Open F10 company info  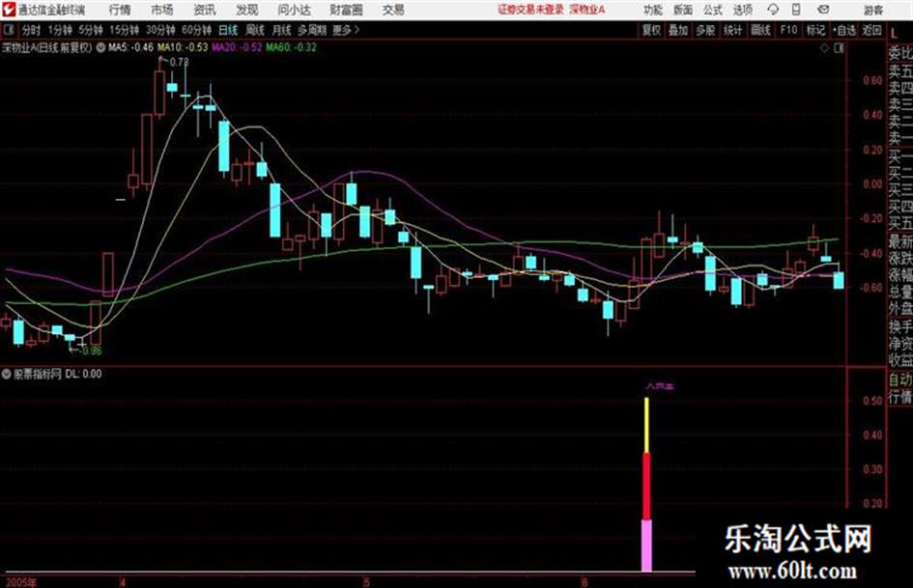789,30
